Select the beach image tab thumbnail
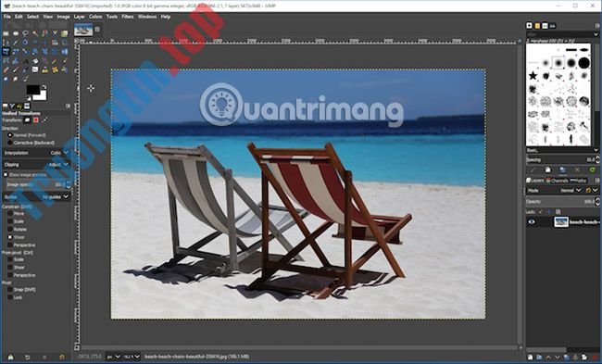Viewport: 602px width, 364px height. pos(83,30)
